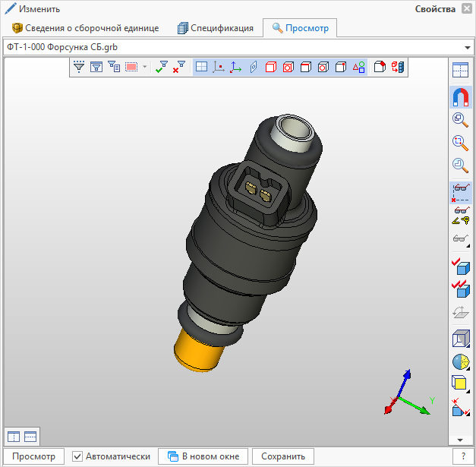The image size is (476, 467).
Task: Click the red fragments to blue stack icon
Action: pyautogui.click(x=398, y=67)
